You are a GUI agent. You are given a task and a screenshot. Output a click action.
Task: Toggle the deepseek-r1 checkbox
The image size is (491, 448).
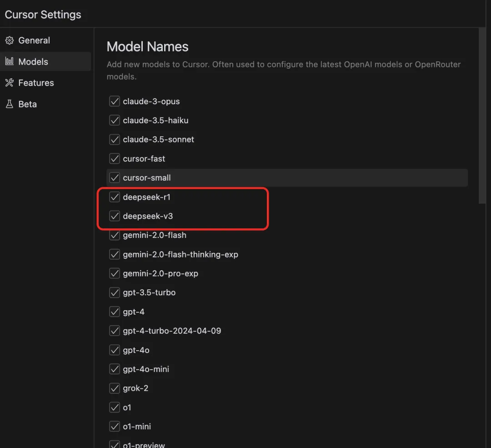(x=115, y=197)
